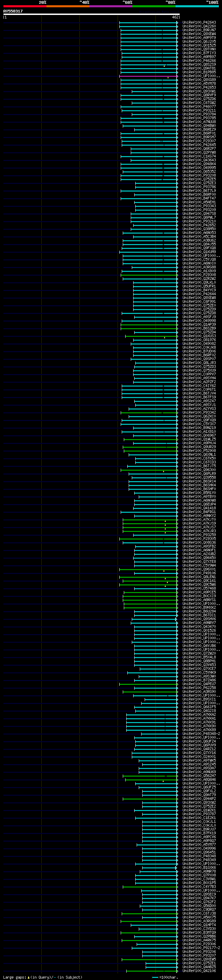
Task: Click subject label UniRef100_P42653
Action: (x=199, y=88)
